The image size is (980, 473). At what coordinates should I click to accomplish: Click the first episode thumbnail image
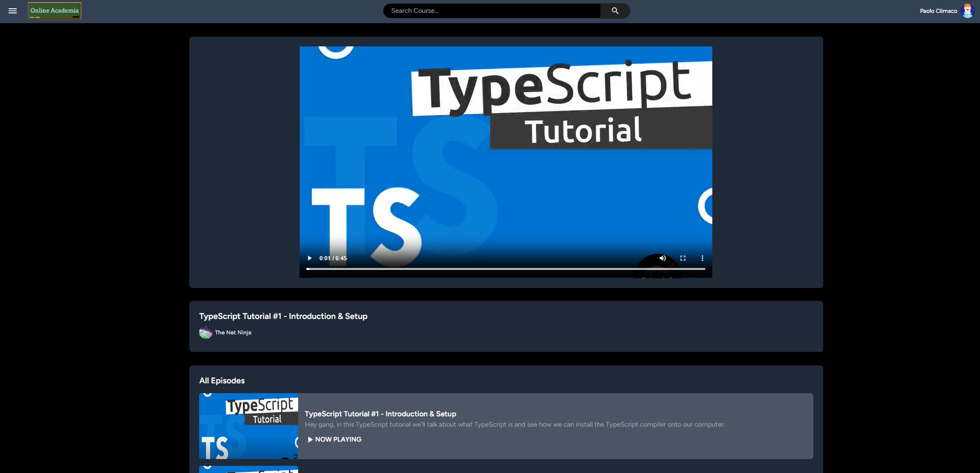(248, 426)
